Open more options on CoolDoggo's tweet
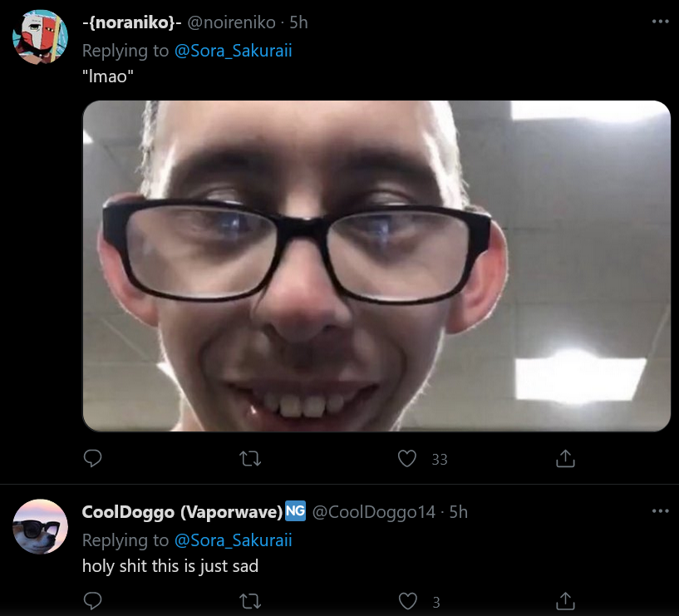Image resolution: width=679 pixels, height=616 pixels. pyautogui.click(x=661, y=511)
